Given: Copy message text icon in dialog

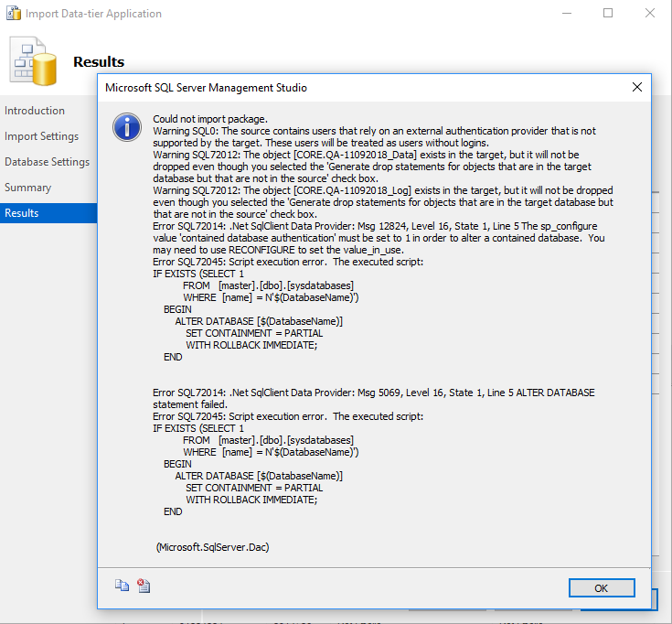Looking at the screenshot, I should (x=122, y=586).
